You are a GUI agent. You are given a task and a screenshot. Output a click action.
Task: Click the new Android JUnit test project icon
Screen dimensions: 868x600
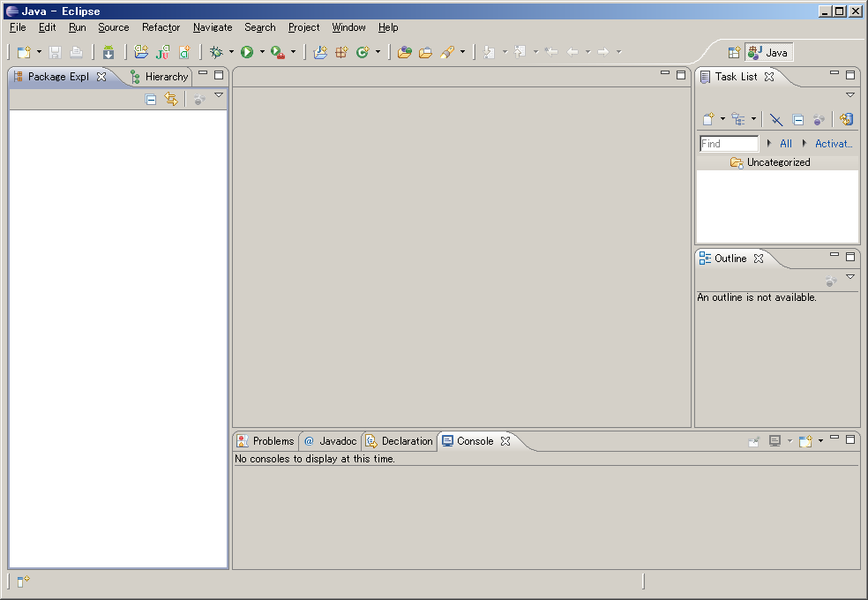click(x=162, y=52)
